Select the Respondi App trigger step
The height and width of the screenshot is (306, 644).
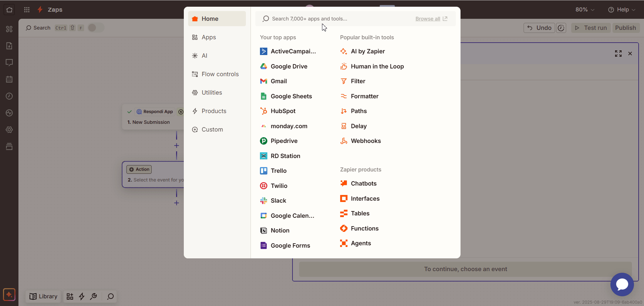[153, 117]
